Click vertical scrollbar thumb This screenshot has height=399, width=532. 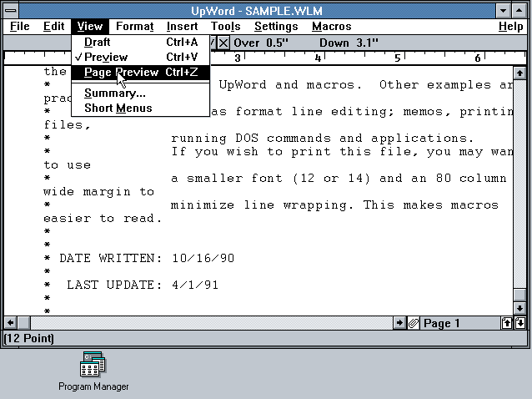click(x=519, y=295)
